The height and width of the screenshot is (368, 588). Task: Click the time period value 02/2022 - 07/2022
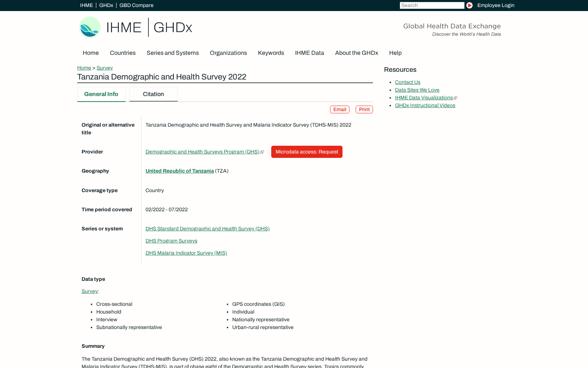tap(166, 209)
